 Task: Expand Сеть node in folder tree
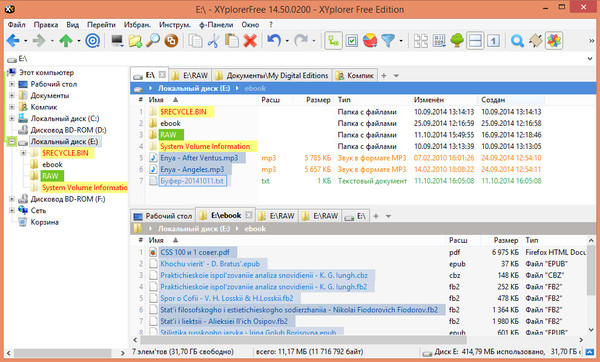(x=11, y=210)
